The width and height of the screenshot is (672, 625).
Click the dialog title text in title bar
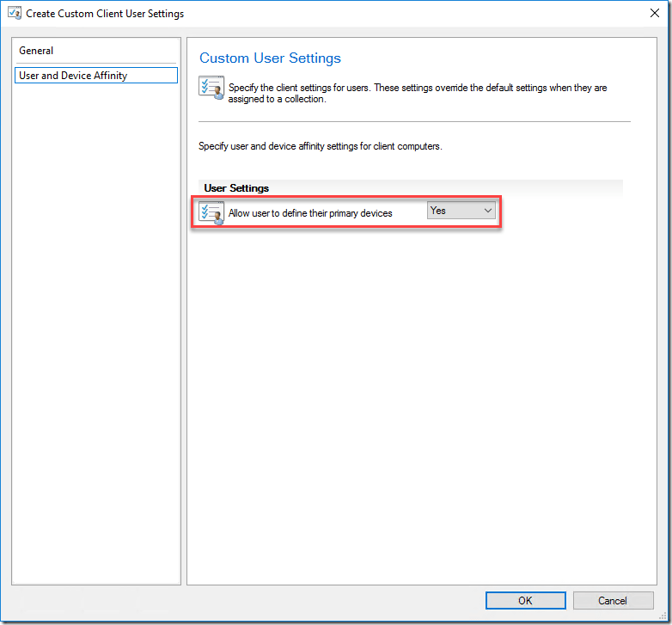[x=105, y=14]
